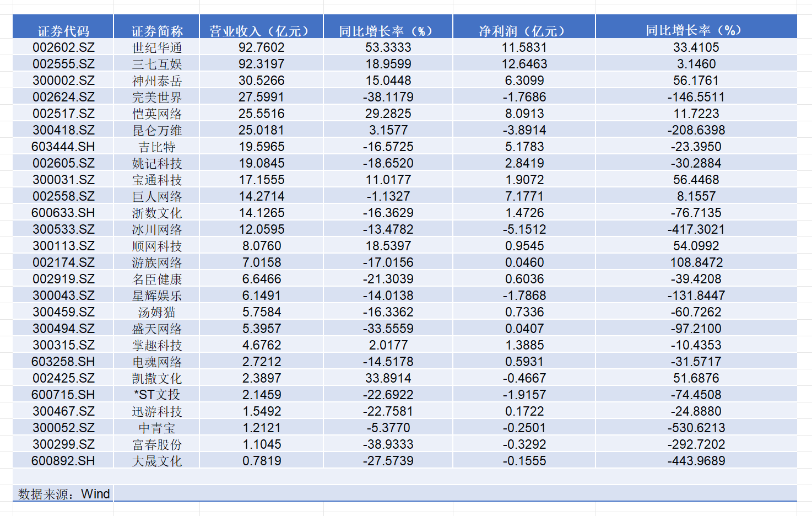Select code cell 002919.SZ
812x516 pixels.
click(x=63, y=279)
